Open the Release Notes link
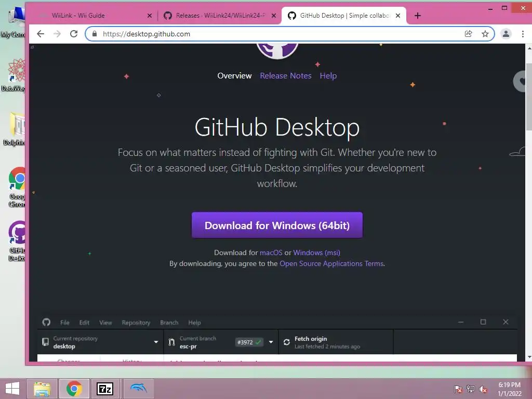 pyautogui.click(x=286, y=76)
